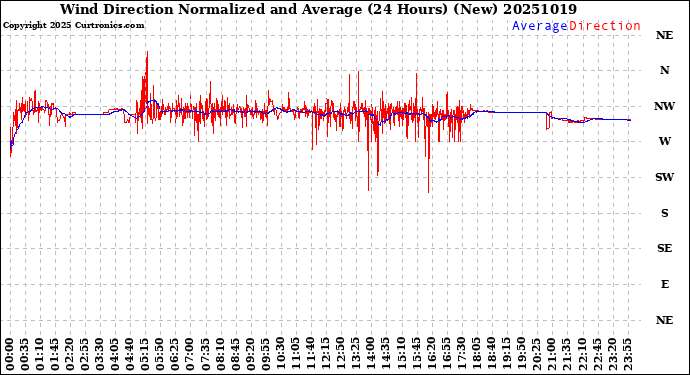Click the 17:30 time label
690x375 pixels.
click(x=461, y=355)
